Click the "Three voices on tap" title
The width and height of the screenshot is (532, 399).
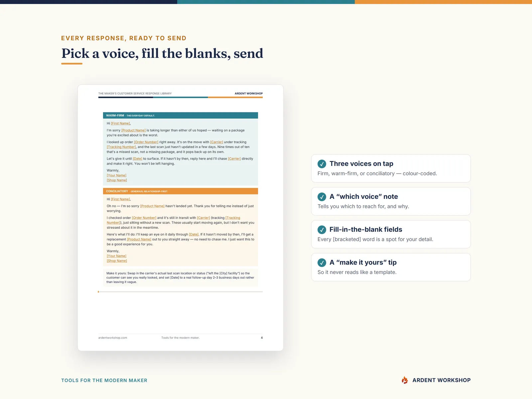[361, 164]
